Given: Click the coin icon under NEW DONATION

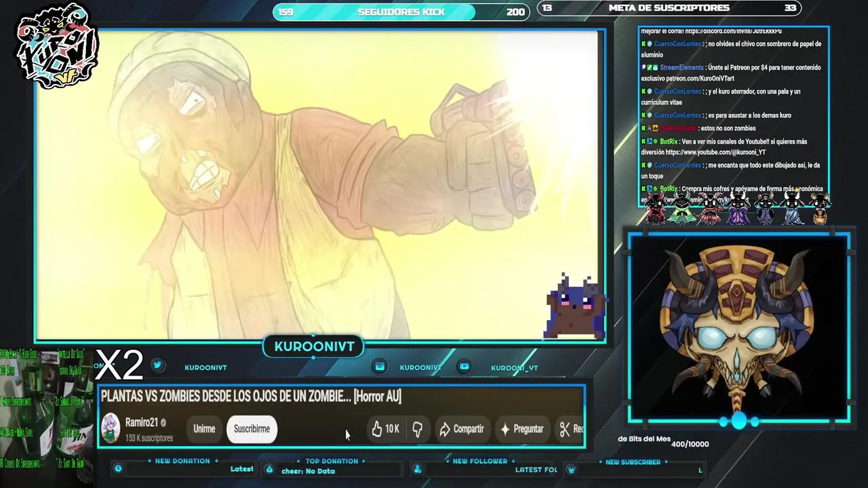Looking at the screenshot, I should click(118, 468).
